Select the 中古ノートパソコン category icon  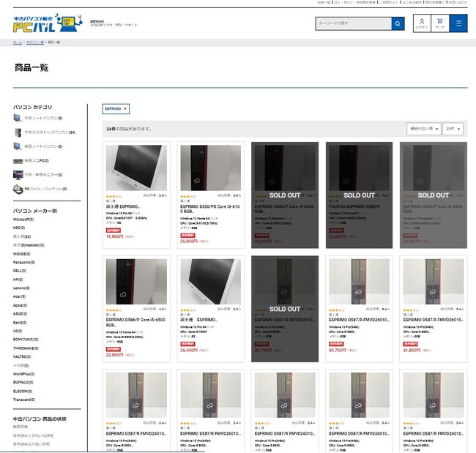pos(18,118)
